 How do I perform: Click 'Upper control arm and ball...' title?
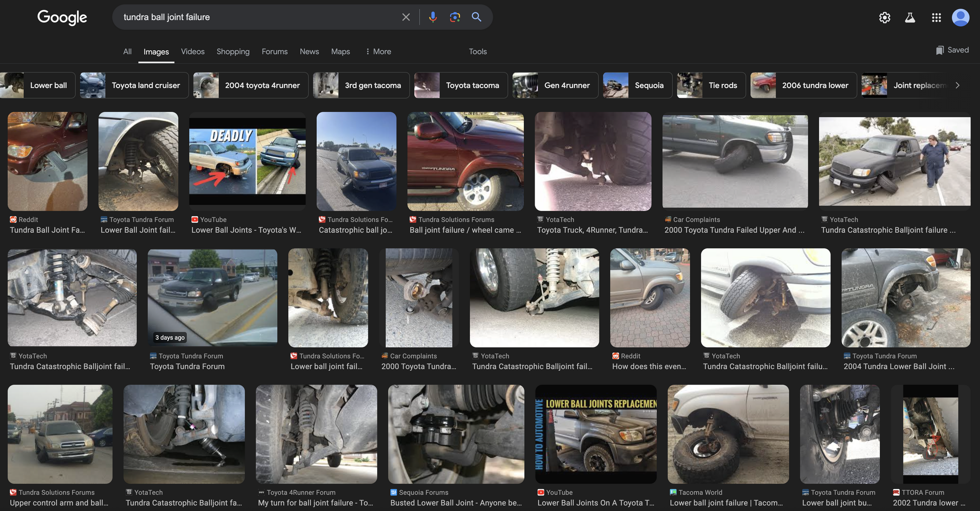coord(59,503)
